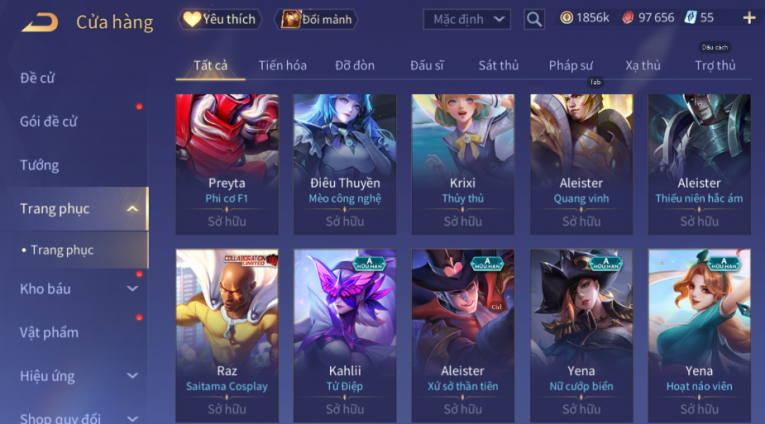
Task: Open Yêu thích favorites heart button
Action: pos(220,20)
